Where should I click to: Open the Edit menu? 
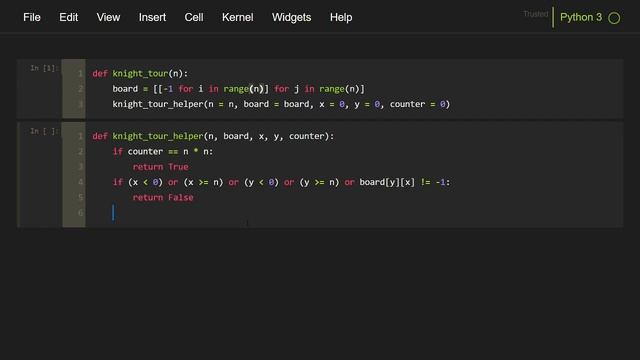(69, 18)
